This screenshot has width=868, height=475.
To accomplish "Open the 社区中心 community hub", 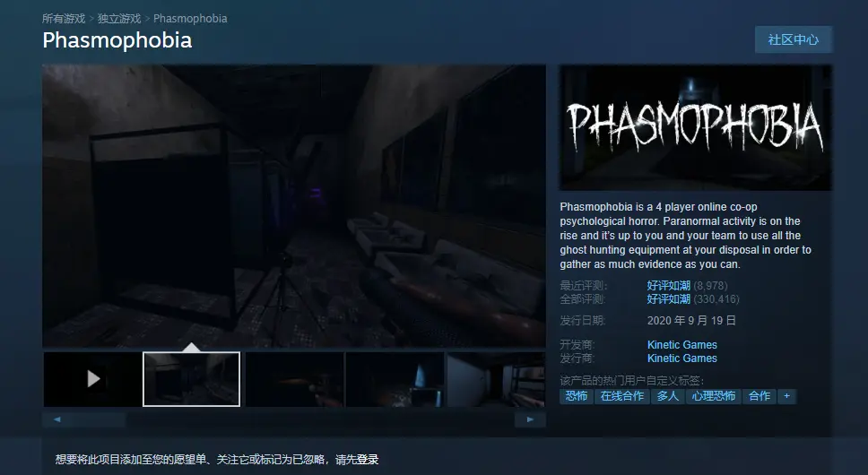I will click(793, 39).
